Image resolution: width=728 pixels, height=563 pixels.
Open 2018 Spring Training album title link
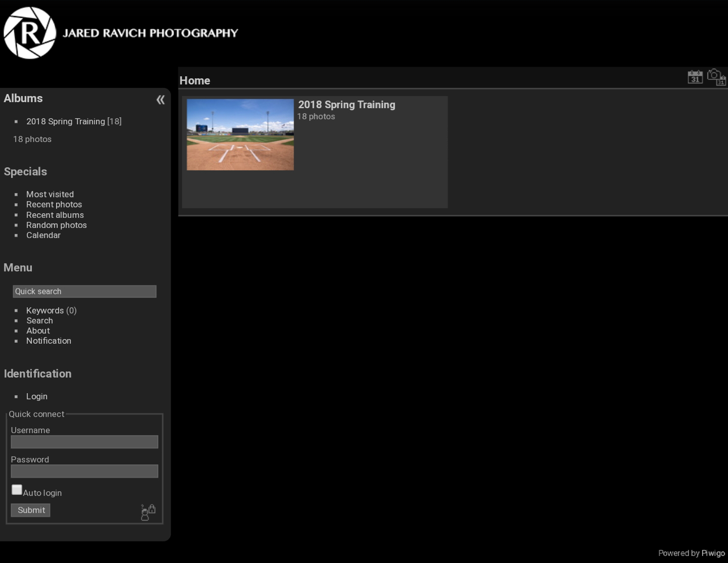click(x=346, y=105)
